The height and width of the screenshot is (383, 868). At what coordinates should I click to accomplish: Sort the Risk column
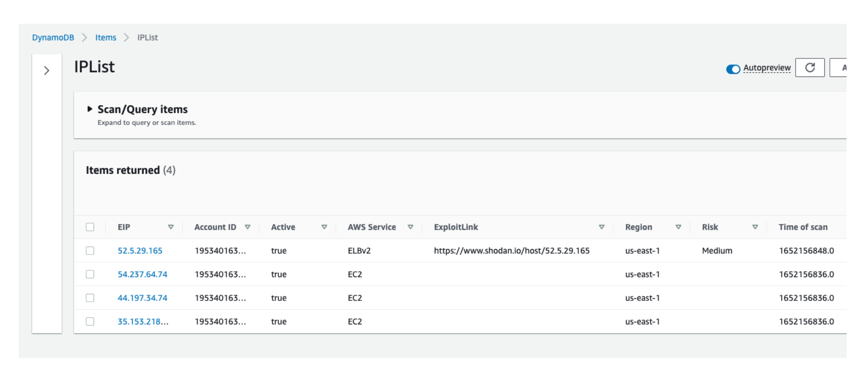pos(755,227)
